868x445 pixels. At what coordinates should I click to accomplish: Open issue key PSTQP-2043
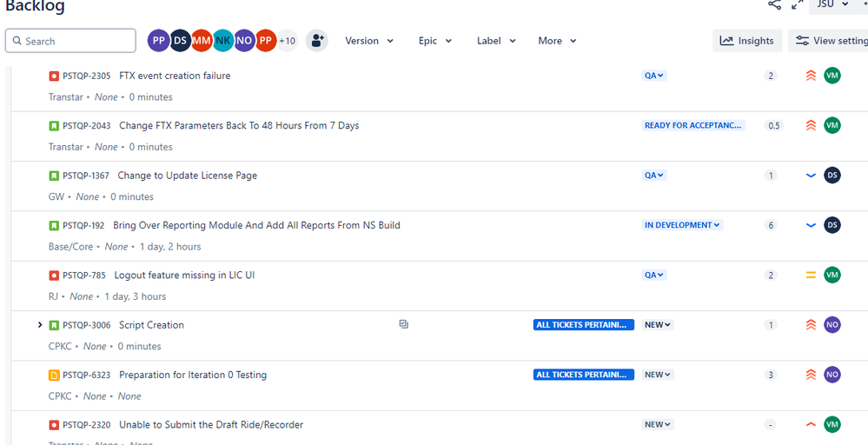[x=86, y=126]
